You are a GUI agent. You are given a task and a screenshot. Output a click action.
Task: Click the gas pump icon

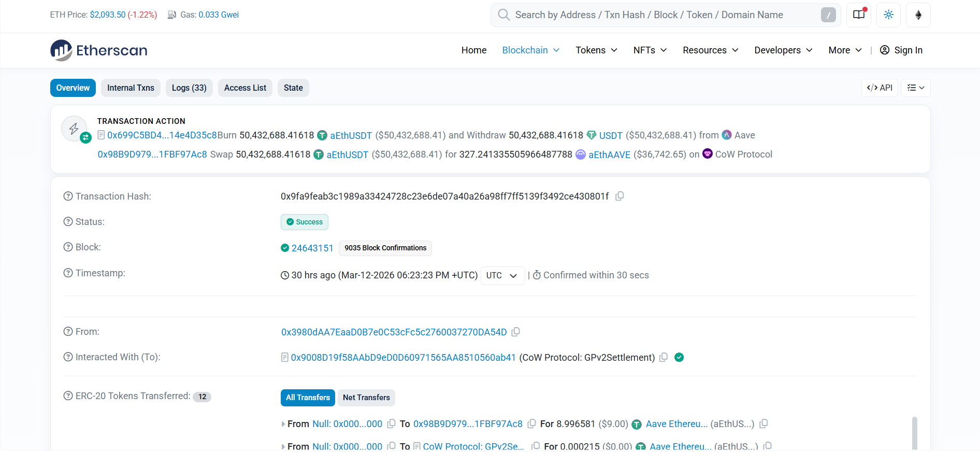(x=172, y=15)
